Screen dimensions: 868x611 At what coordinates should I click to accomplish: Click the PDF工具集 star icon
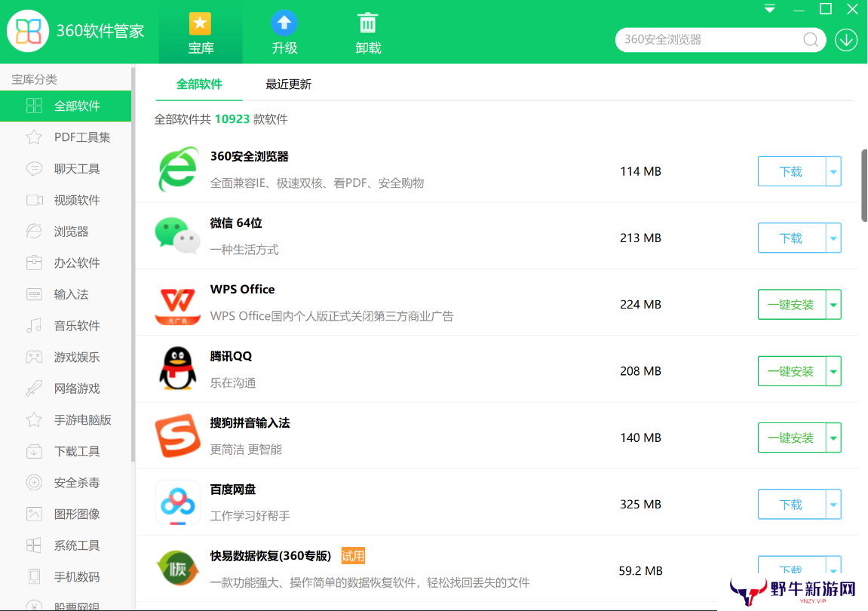point(34,137)
